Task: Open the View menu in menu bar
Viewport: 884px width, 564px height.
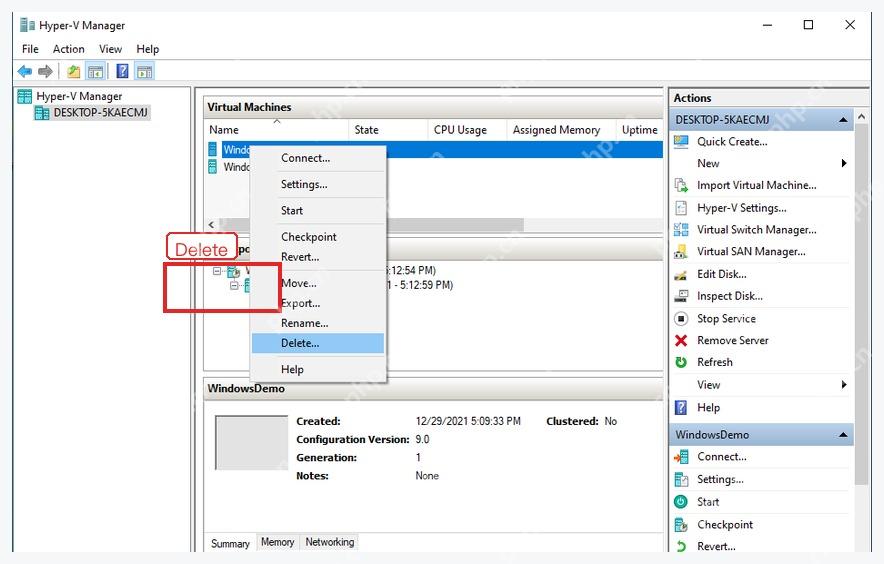Action: coord(110,49)
